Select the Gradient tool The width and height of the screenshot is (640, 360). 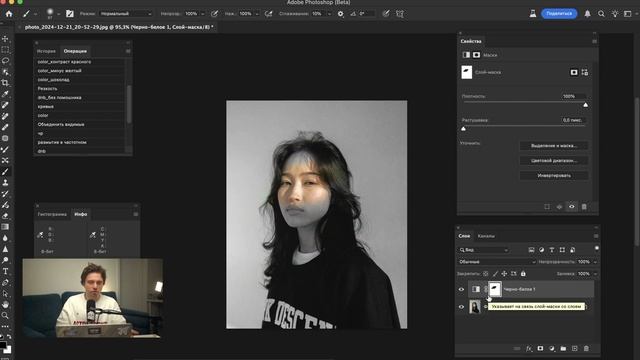pyautogui.click(x=5, y=227)
